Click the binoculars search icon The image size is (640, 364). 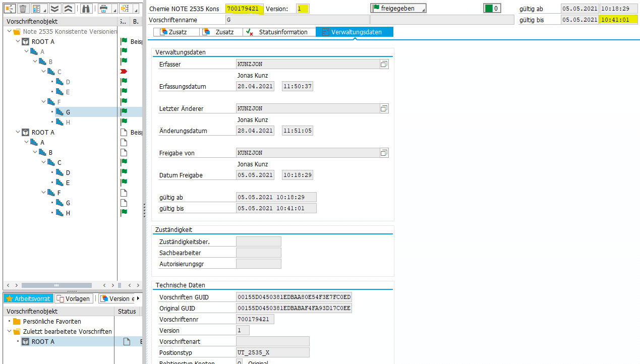click(x=86, y=9)
